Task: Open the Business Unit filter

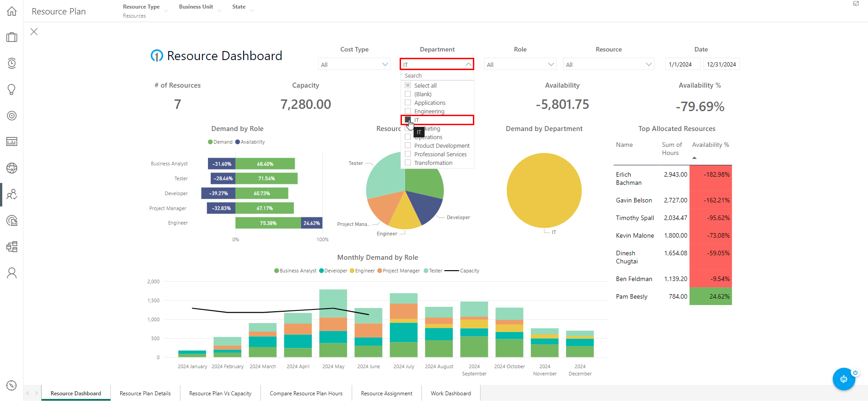Action: tap(200, 7)
